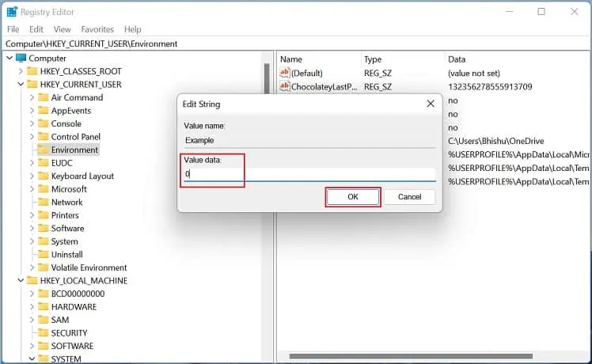Select the Environment key label
This screenshot has height=364, width=592.
pos(74,150)
